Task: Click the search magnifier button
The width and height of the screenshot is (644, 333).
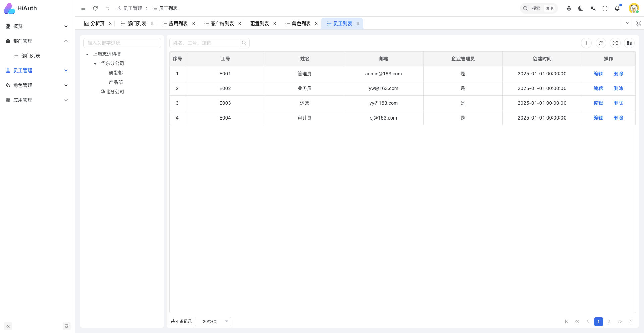Action: tap(244, 43)
